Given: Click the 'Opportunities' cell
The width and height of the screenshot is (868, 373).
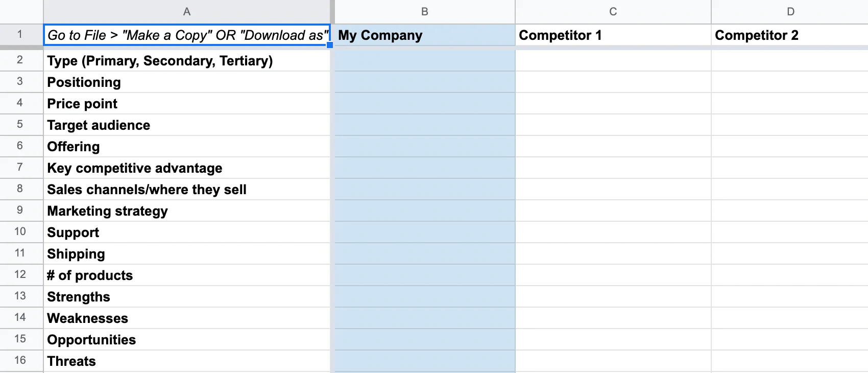Looking at the screenshot, I should tap(187, 340).
